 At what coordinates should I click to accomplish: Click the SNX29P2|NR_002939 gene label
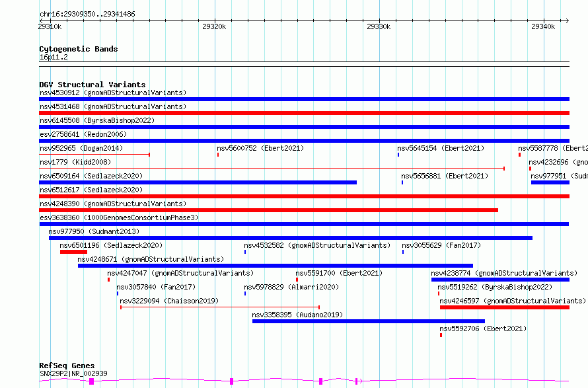pos(73,373)
